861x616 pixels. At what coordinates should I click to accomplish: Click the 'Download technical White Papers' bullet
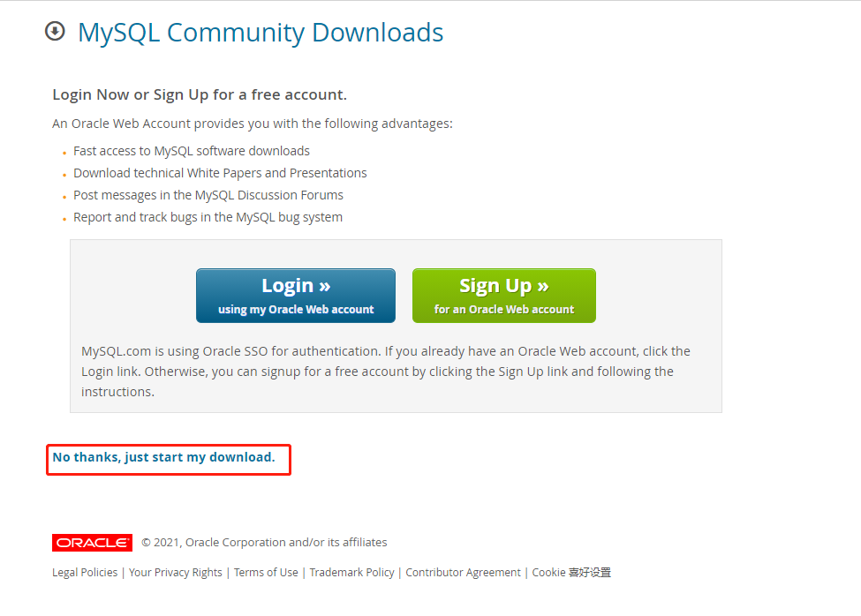pyautogui.click(x=220, y=173)
